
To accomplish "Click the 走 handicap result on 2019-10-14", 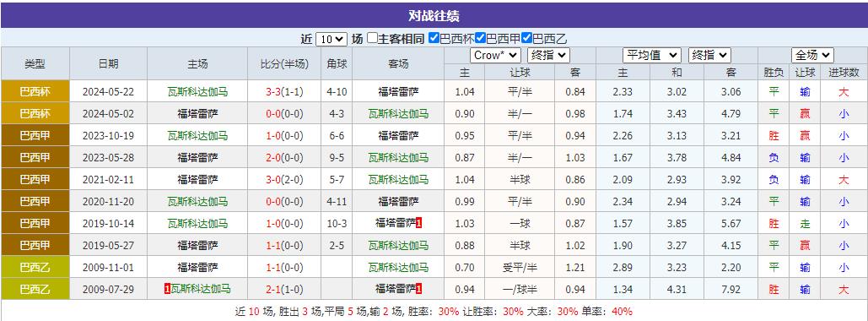I will [805, 223].
